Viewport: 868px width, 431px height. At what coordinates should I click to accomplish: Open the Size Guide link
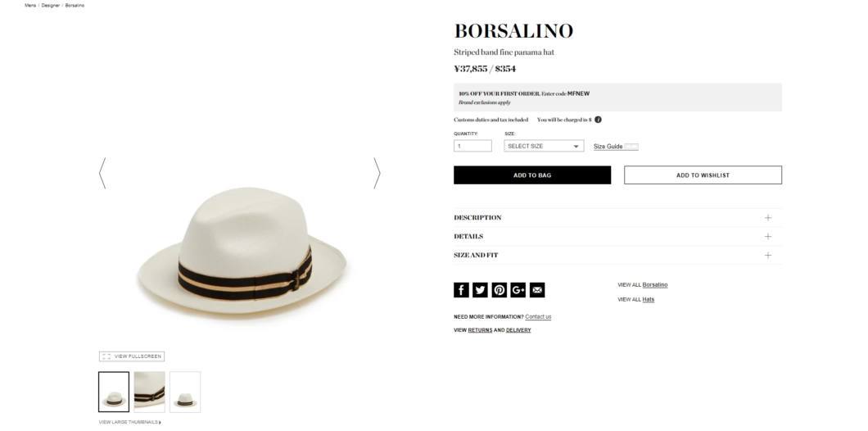608,147
